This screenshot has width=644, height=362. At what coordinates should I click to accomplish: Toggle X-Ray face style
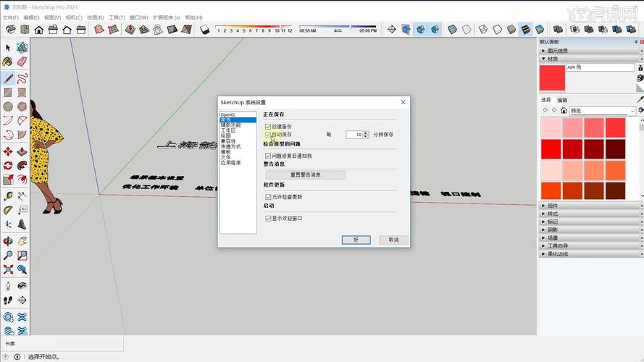point(452,30)
